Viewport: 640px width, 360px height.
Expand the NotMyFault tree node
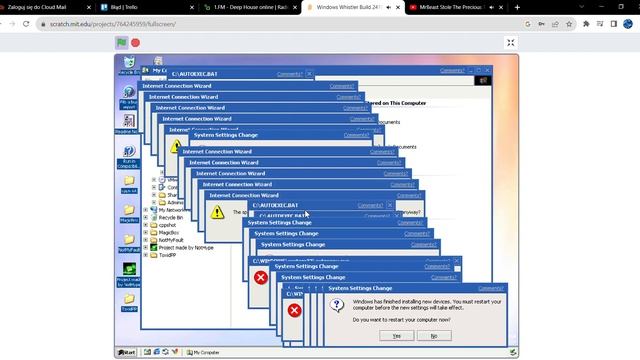[146, 240]
